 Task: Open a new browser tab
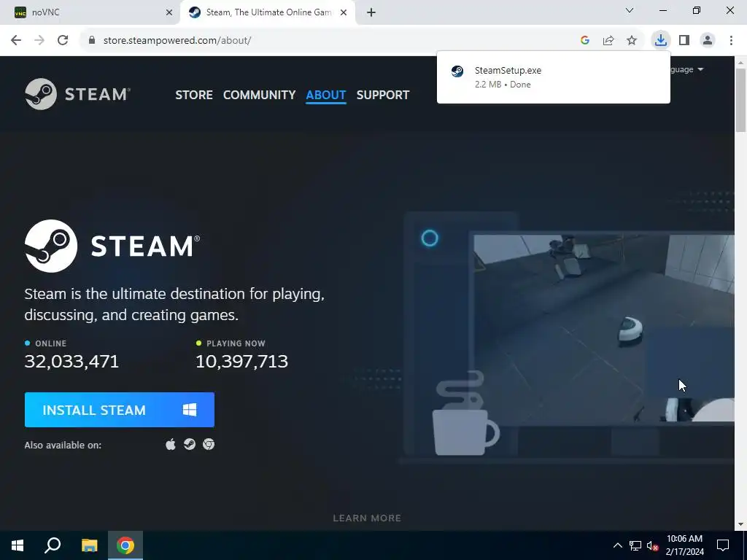click(x=371, y=12)
